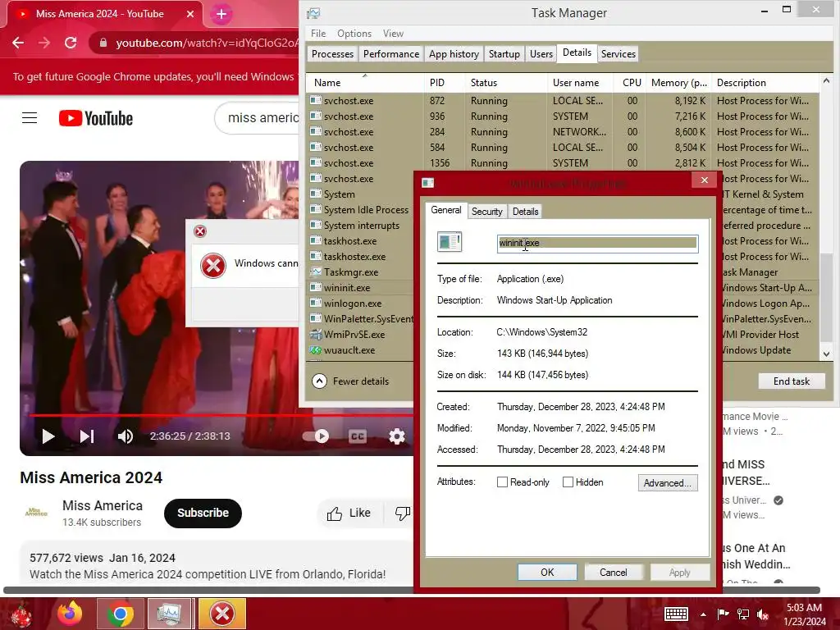Toggle YouTube autoplay switch
This screenshot has height=630, width=840.
316,436
